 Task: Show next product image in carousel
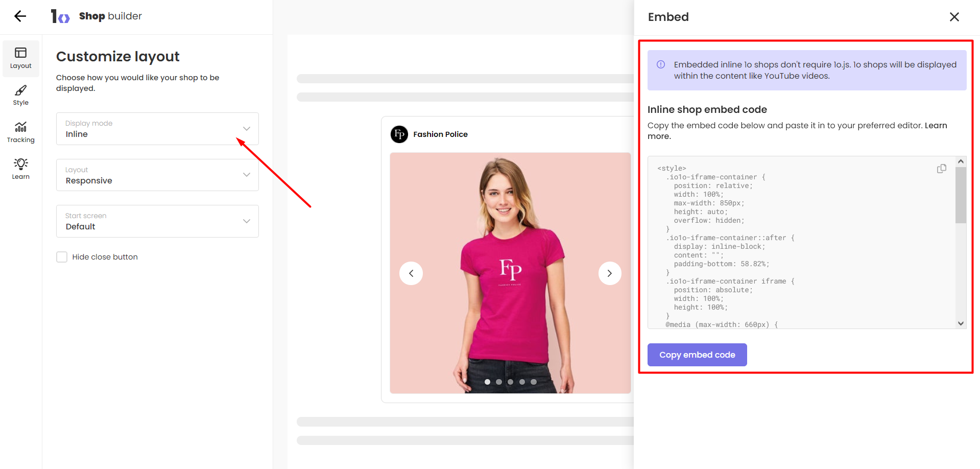pos(609,273)
